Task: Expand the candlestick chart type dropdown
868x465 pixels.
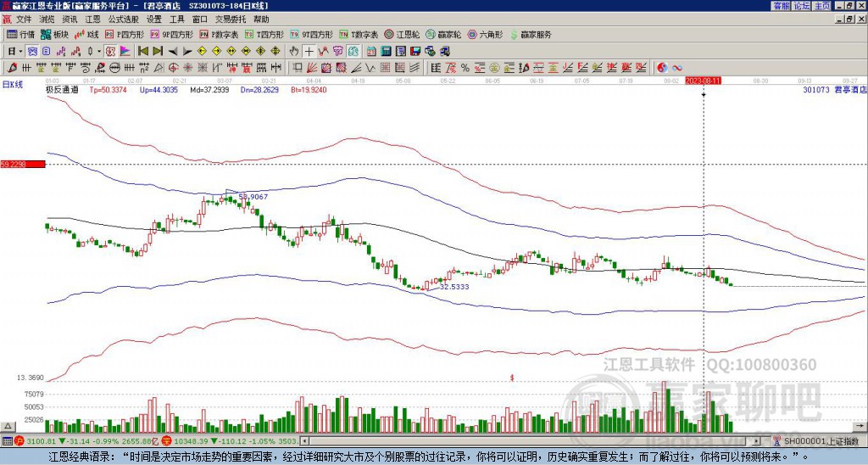Action: click(x=99, y=51)
